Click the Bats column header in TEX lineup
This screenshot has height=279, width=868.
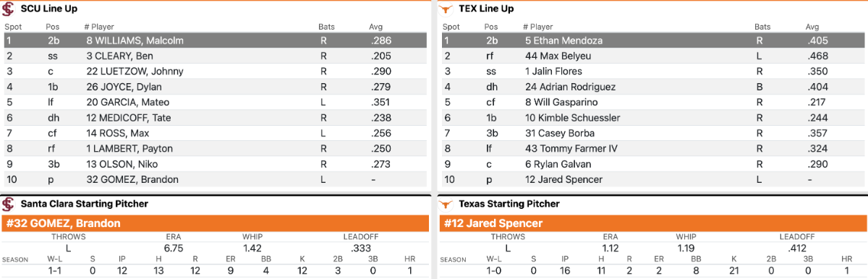tap(764, 27)
